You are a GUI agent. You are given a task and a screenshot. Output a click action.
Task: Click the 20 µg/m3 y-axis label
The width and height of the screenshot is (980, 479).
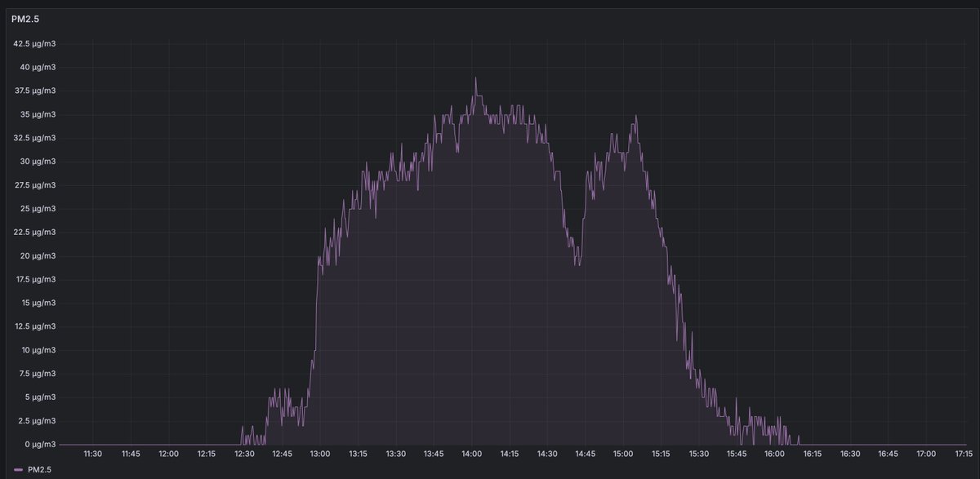pyautogui.click(x=38, y=256)
